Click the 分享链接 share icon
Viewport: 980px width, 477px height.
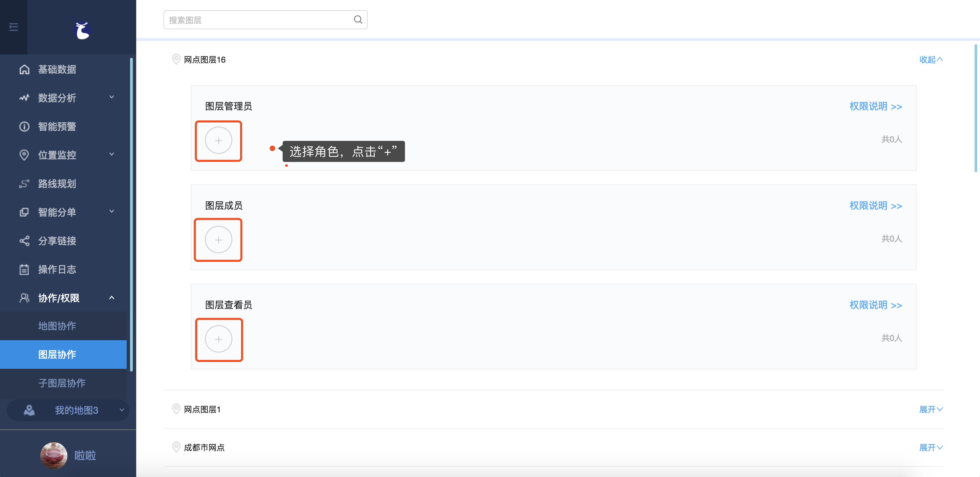click(25, 241)
